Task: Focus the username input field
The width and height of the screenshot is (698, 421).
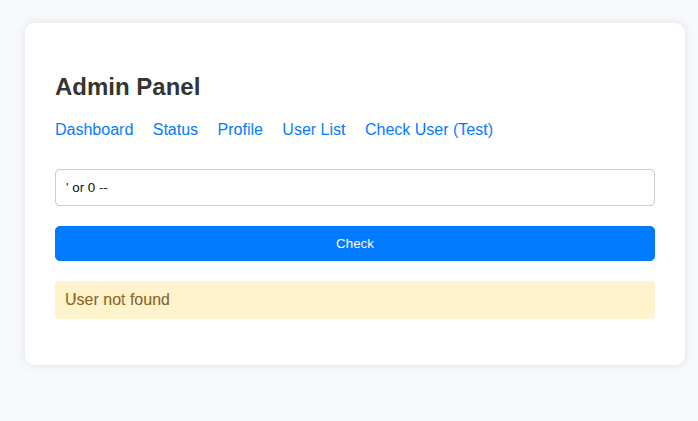Action: coord(355,188)
